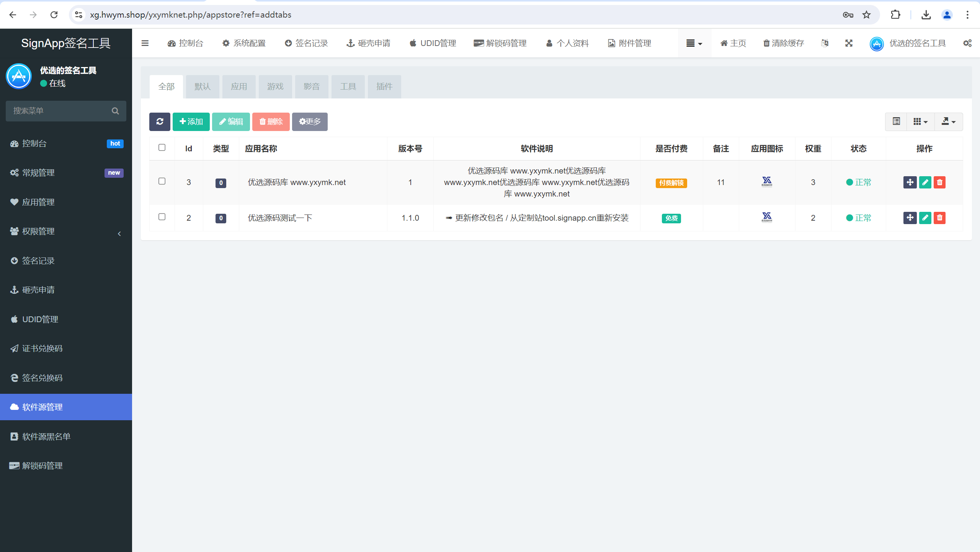Click the refresh table button
The image size is (980, 552).
(x=160, y=122)
